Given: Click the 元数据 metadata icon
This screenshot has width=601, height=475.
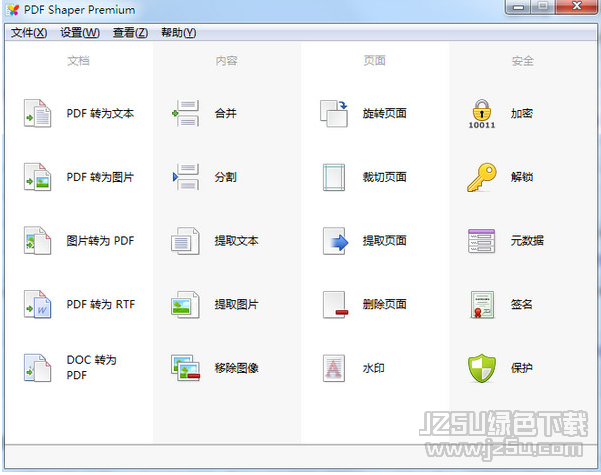Looking at the screenshot, I should 482,241.
